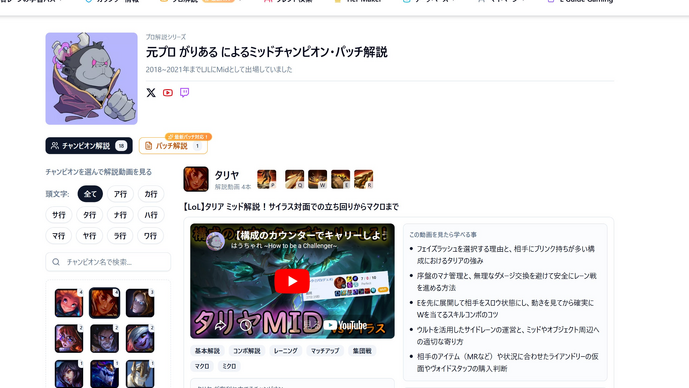The image size is (689, 388).
Task: Click the watch later clock on video
Action: point(245,325)
